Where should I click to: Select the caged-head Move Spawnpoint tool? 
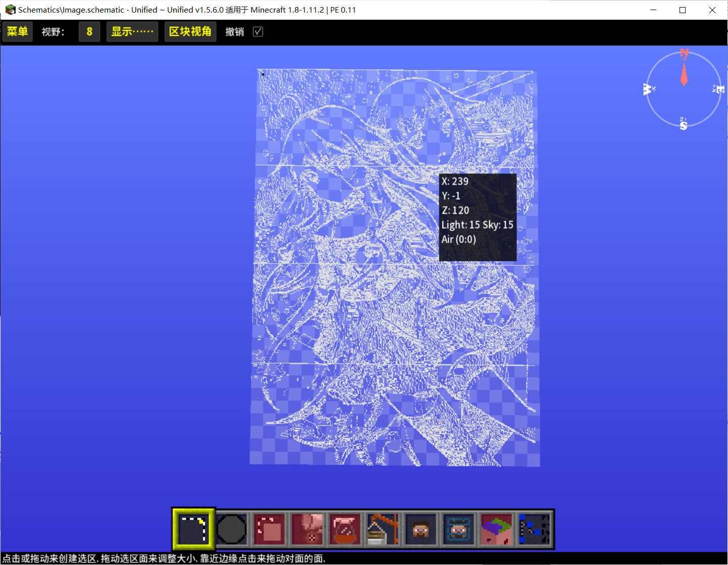click(459, 529)
